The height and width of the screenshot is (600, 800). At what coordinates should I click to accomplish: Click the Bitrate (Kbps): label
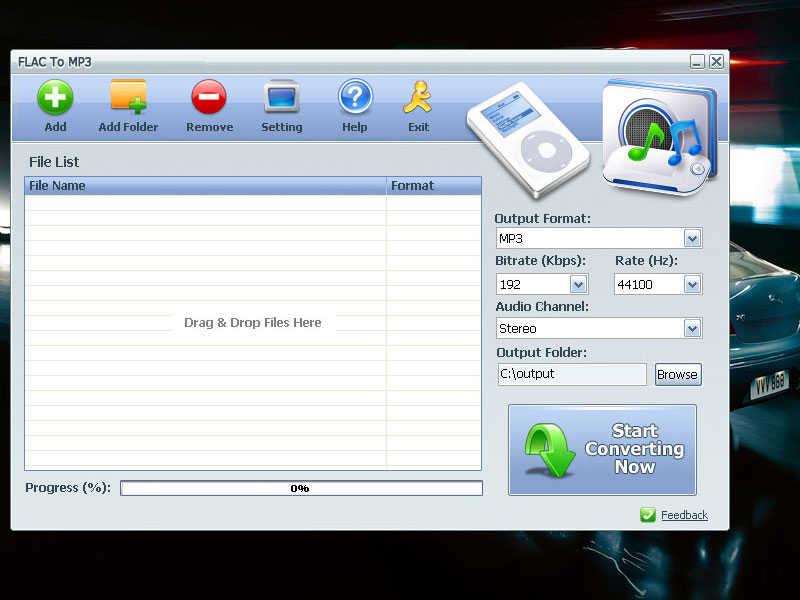[x=540, y=261]
